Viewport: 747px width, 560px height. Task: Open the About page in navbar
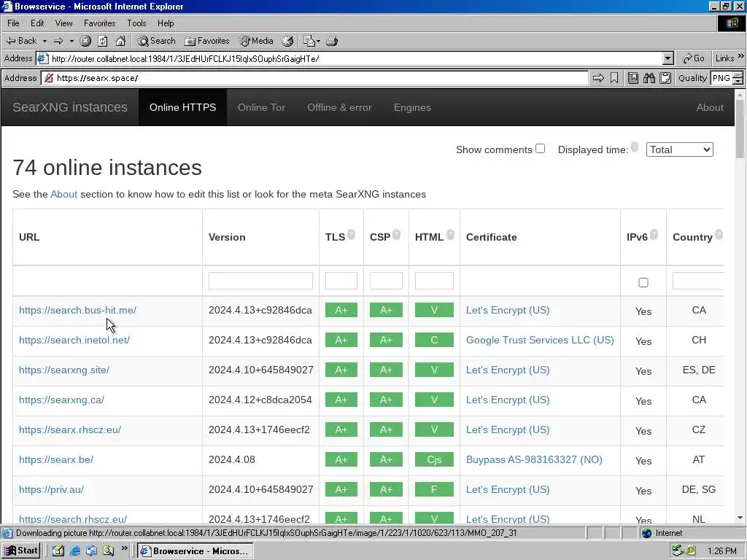[710, 108]
